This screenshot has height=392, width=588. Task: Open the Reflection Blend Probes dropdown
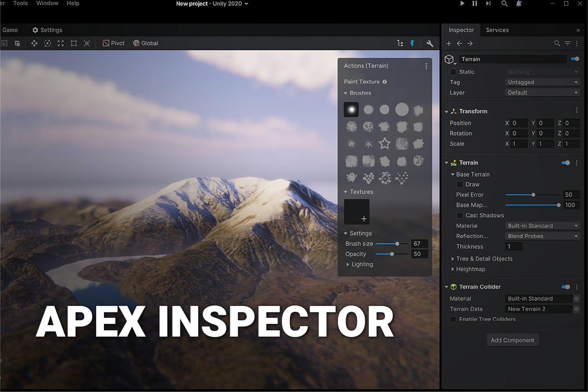coord(542,236)
